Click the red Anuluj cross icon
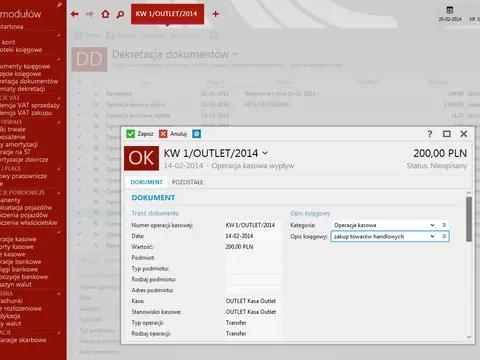The image size is (480, 360). pyautogui.click(x=163, y=134)
